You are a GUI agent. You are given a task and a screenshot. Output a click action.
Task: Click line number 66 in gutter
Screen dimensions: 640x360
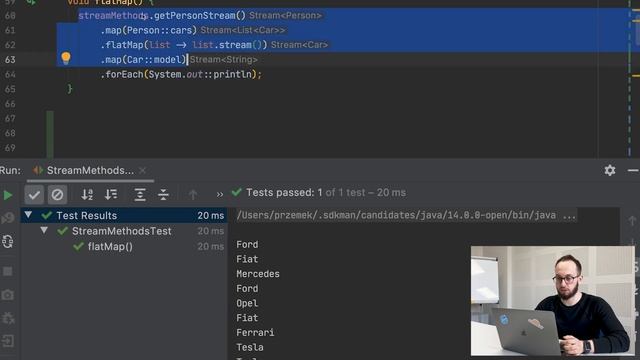tap(10, 104)
